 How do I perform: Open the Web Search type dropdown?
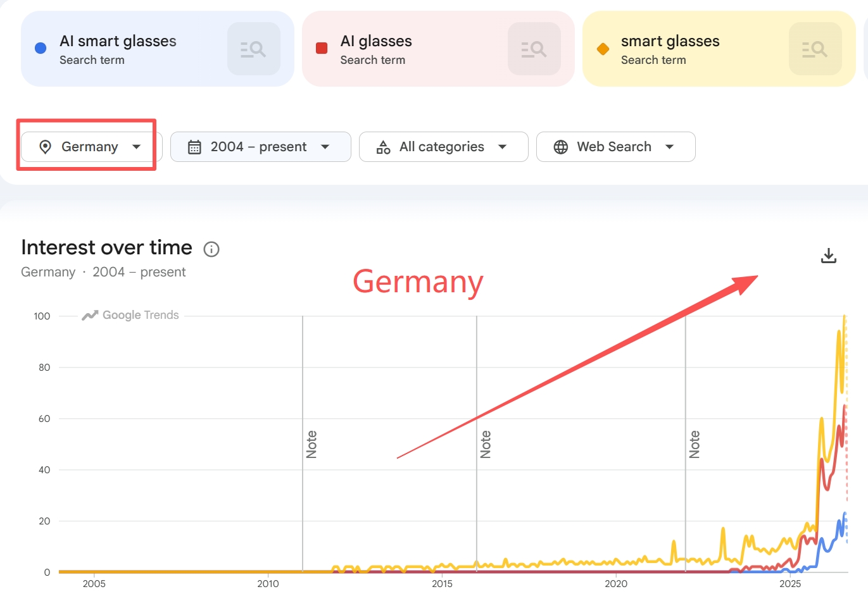[616, 147]
